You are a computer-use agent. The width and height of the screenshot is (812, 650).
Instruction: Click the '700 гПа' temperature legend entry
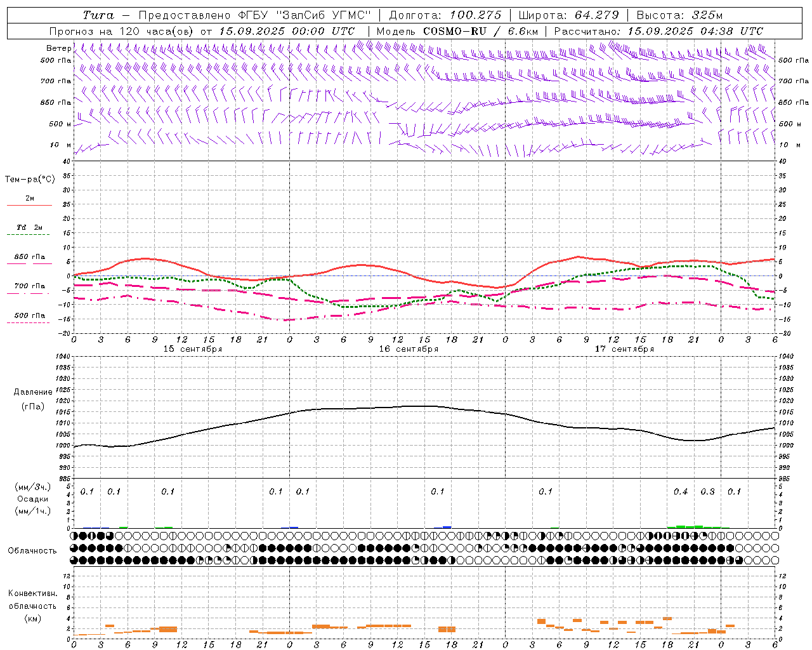tap(29, 286)
